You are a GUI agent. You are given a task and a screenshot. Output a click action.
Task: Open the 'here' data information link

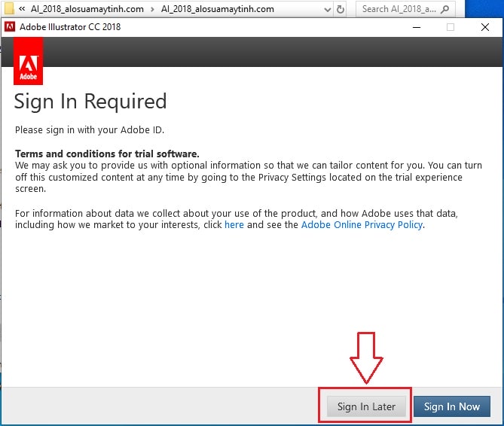[x=234, y=225]
